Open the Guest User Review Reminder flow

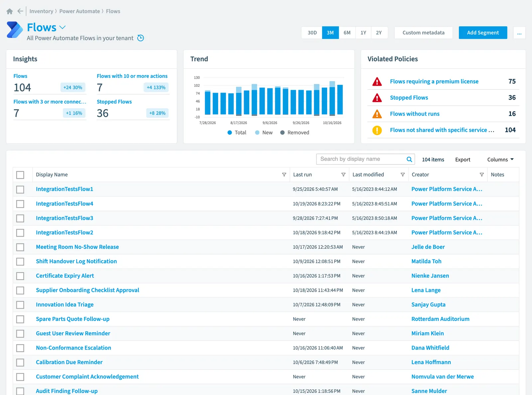[x=73, y=333]
